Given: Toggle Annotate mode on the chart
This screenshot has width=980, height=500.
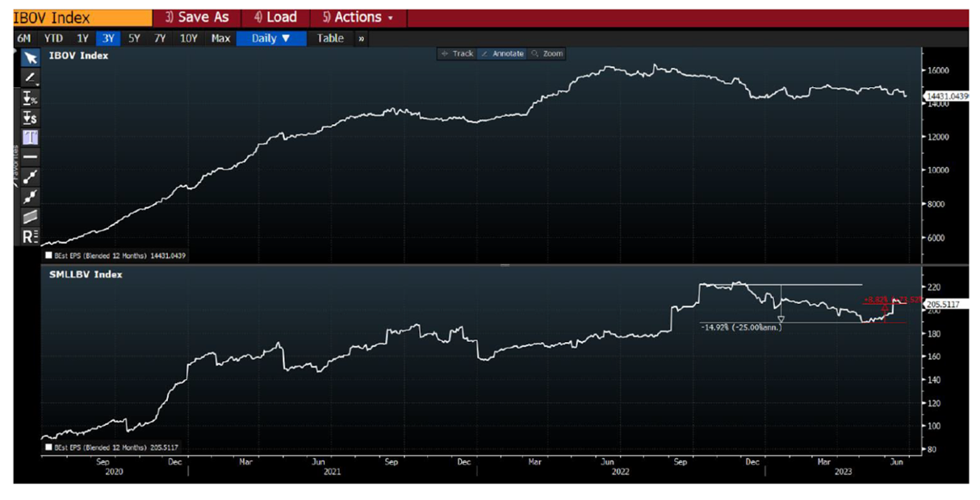Looking at the screenshot, I should click(x=503, y=53).
